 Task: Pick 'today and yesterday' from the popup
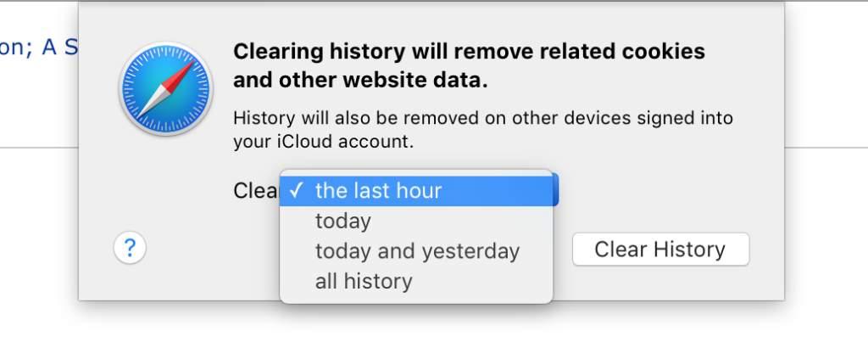pyautogui.click(x=416, y=251)
